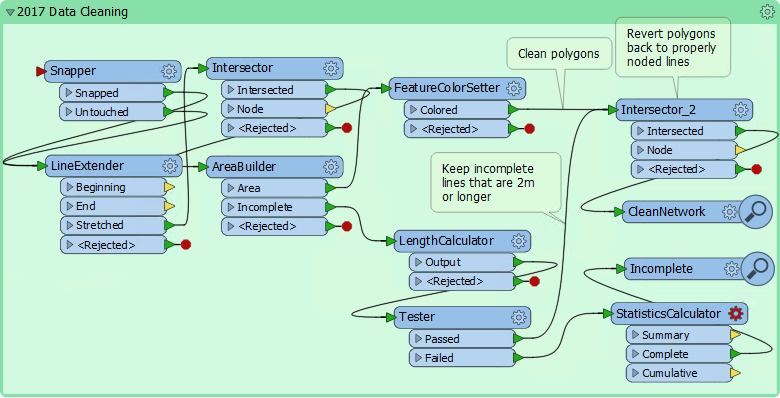Image resolution: width=780 pixels, height=398 pixels.
Task: Select the Revert polygons back annotation
Action: [x=673, y=48]
